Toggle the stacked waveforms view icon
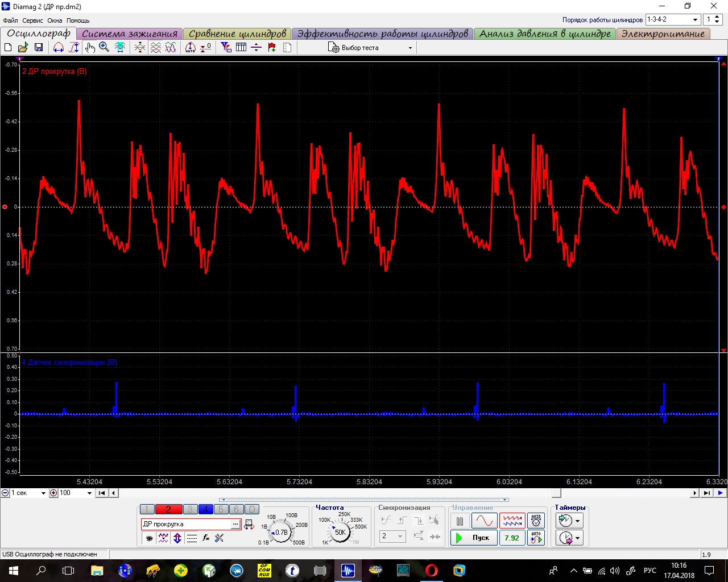The height and width of the screenshot is (582, 728). (155, 48)
